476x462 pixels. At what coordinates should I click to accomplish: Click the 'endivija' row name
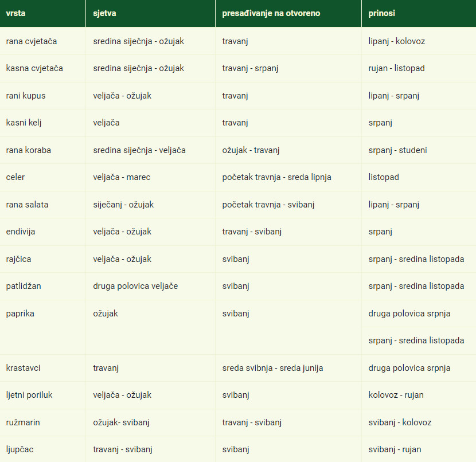pyautogui.click(x=21, y=232)
